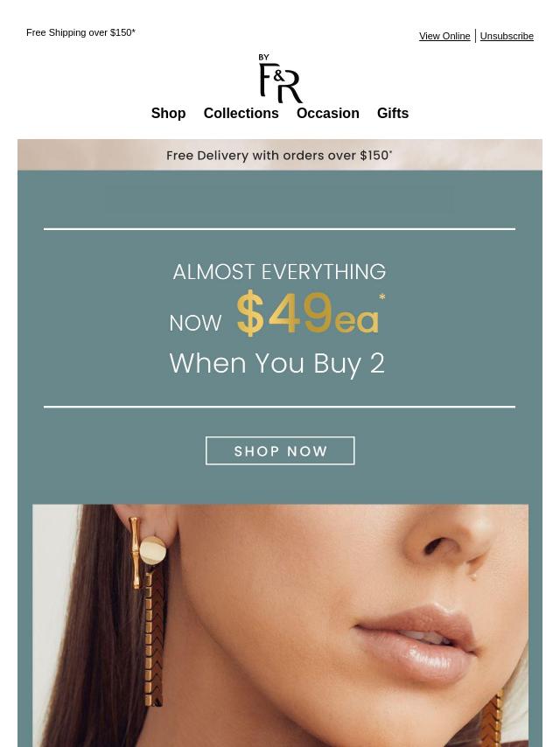Screen dimensions: 560x747
Task: Click the Free Delivery over $150 banner
Action: tap(280, 155)
